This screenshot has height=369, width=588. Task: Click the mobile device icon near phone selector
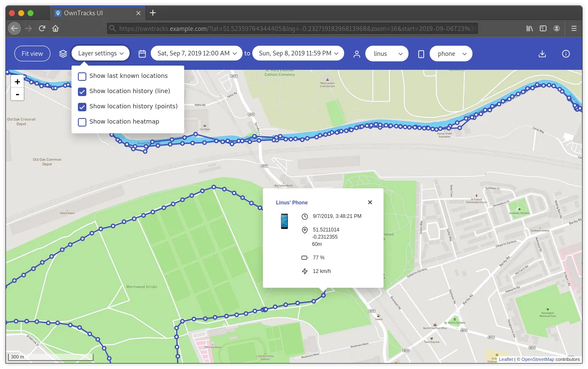click(x=421, y=53)
